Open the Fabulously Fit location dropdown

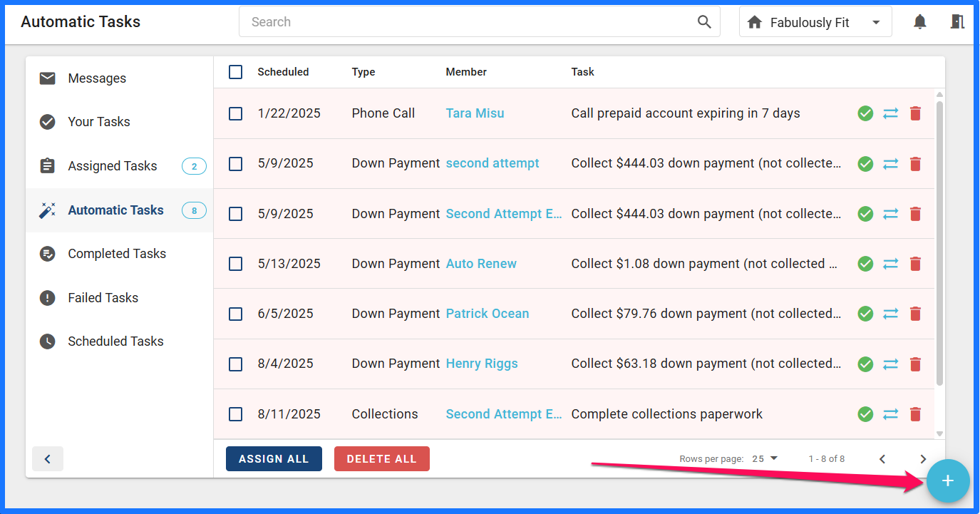815,22
